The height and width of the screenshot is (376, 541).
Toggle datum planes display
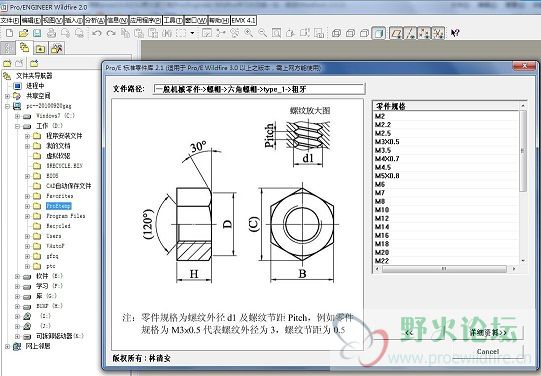coord(396,33)
